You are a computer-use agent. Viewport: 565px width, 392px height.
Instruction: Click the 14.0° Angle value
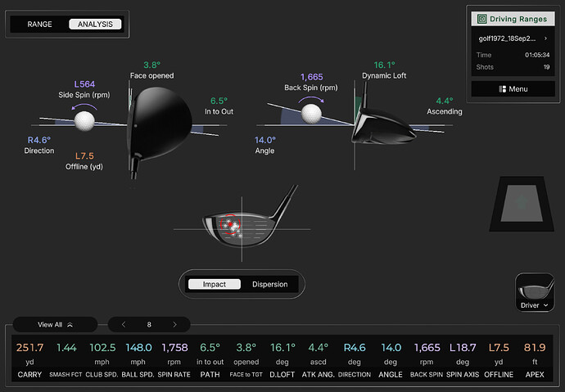[264, 140]
